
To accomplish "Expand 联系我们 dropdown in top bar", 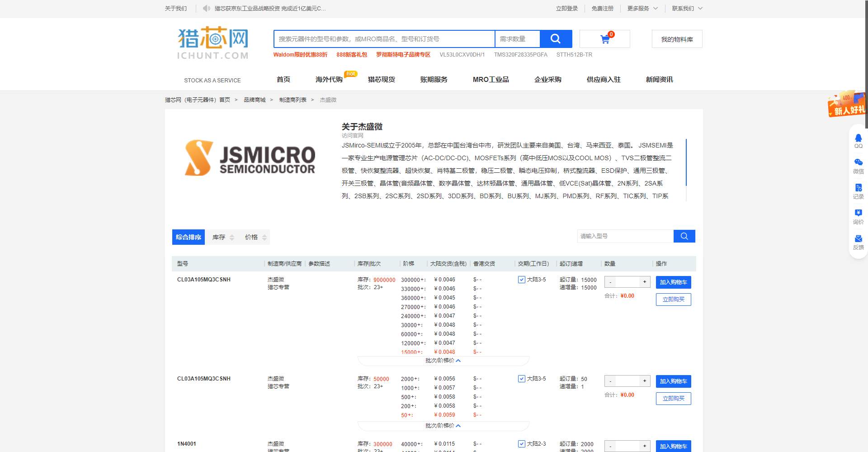I will [x=687, y=8].
